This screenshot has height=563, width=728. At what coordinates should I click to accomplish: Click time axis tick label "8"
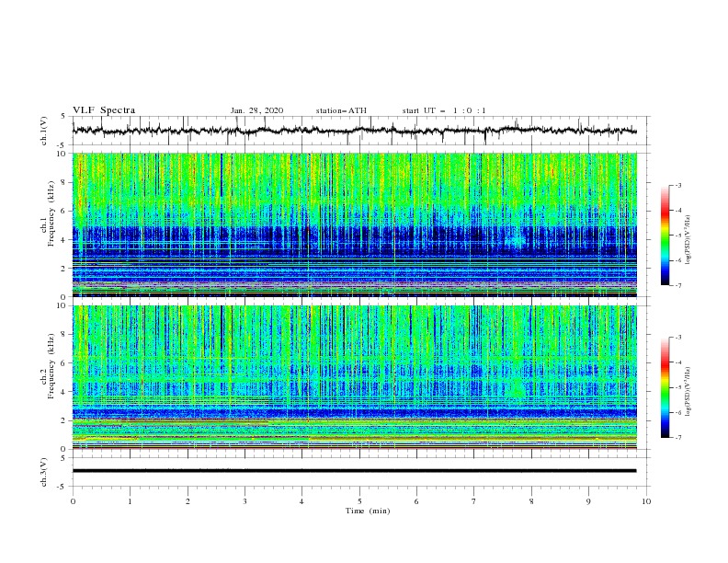coord(531,501)
